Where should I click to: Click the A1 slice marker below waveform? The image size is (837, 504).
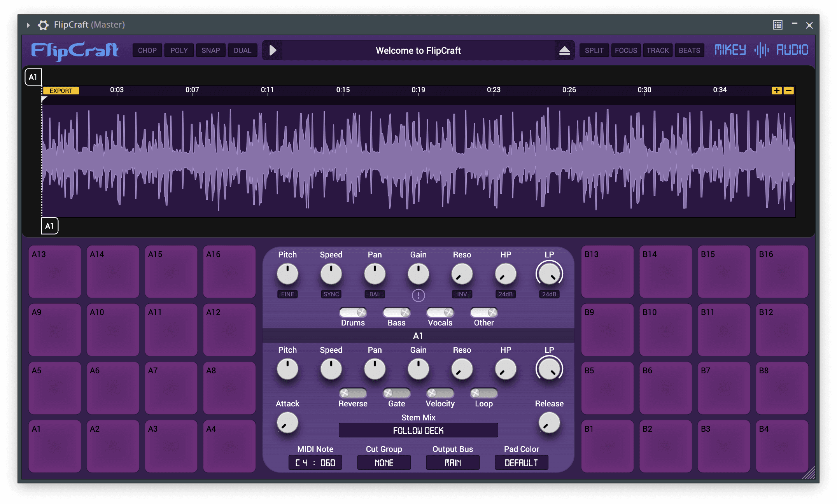50,226
